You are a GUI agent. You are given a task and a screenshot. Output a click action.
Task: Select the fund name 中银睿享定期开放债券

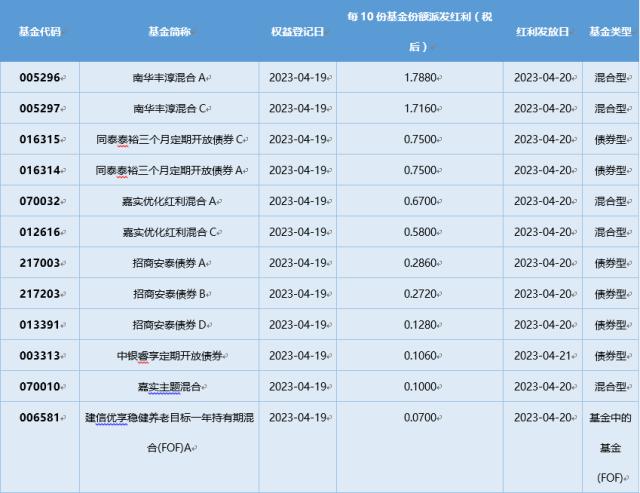click(x=169, y=355)
